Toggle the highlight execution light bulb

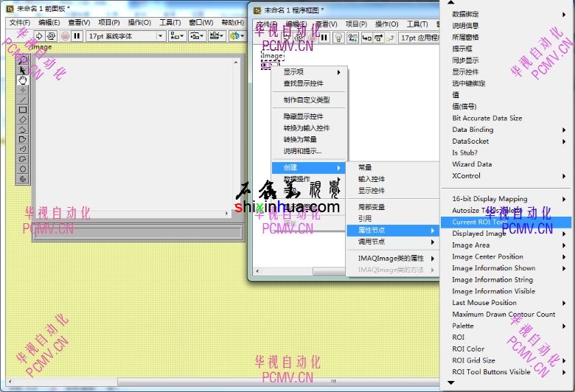click(338, 37)
